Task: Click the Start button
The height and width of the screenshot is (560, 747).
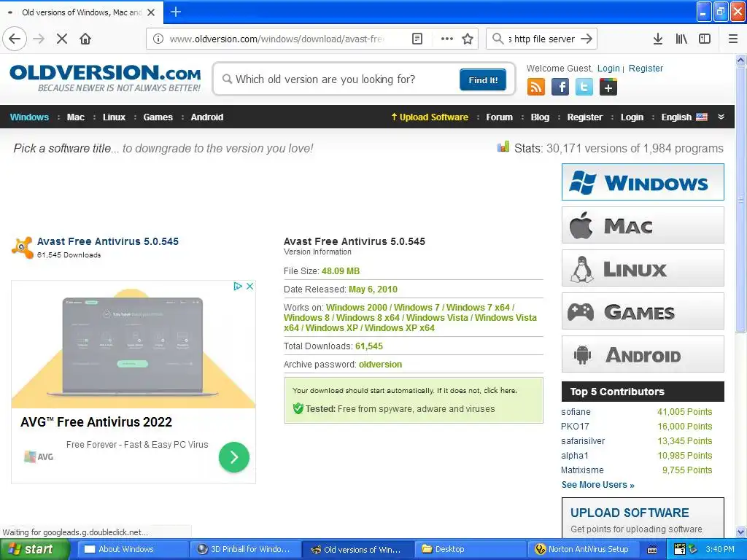Action: (x=34, y=550)
